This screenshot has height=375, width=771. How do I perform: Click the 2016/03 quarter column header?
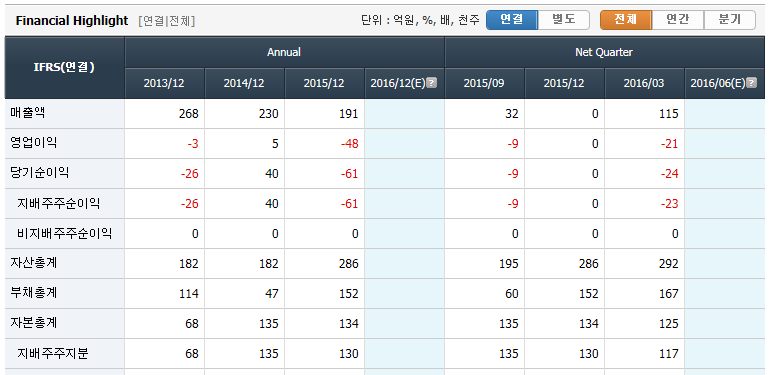coord(644,83)
